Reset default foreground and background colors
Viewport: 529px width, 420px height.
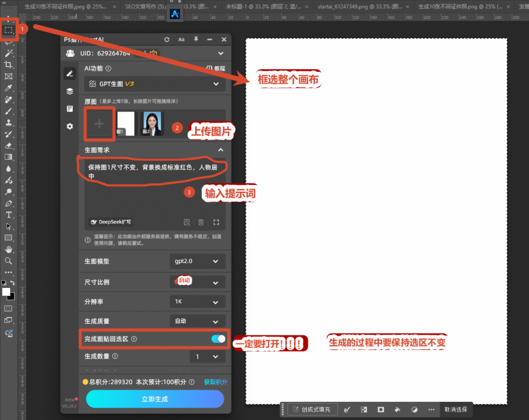pyautogui.click(x=4, y=283)
